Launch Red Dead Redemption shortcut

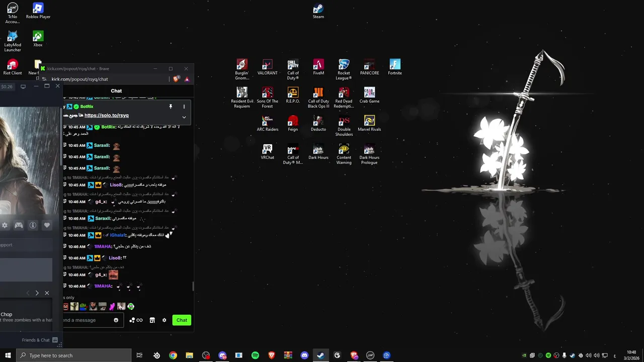344,98
